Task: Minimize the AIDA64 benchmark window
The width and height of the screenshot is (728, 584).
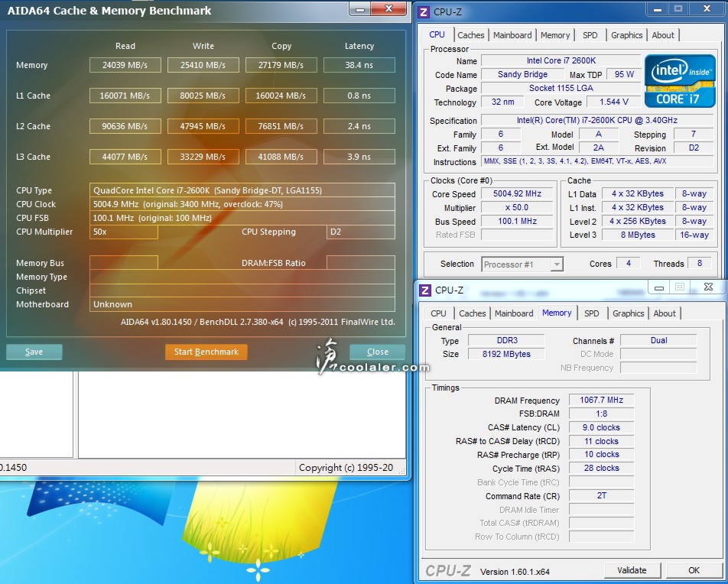Action: click(360, 8)
